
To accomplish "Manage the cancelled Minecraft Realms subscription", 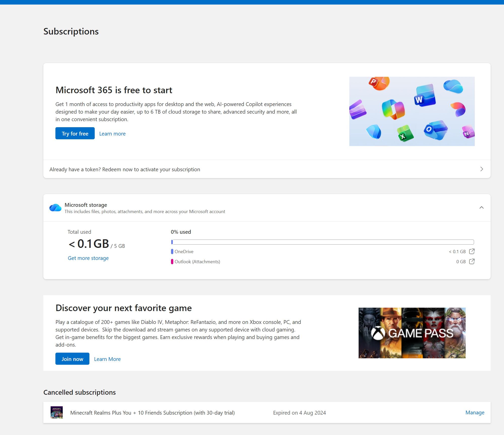I will coord(475,412).
